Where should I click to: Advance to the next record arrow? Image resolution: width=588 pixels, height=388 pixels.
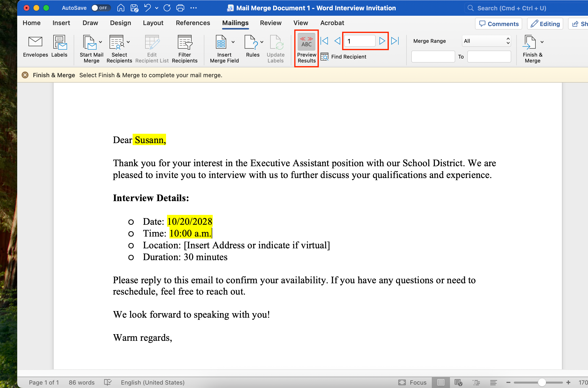(x=382, y=41)
